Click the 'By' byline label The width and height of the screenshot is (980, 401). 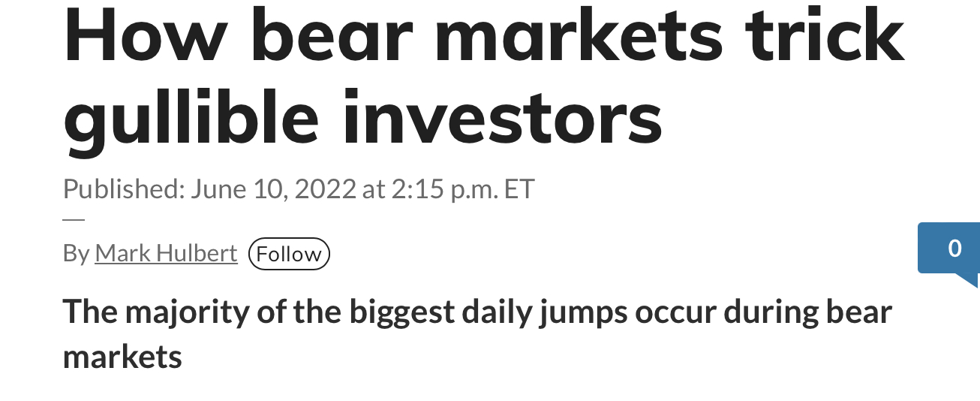coord(76,254)
